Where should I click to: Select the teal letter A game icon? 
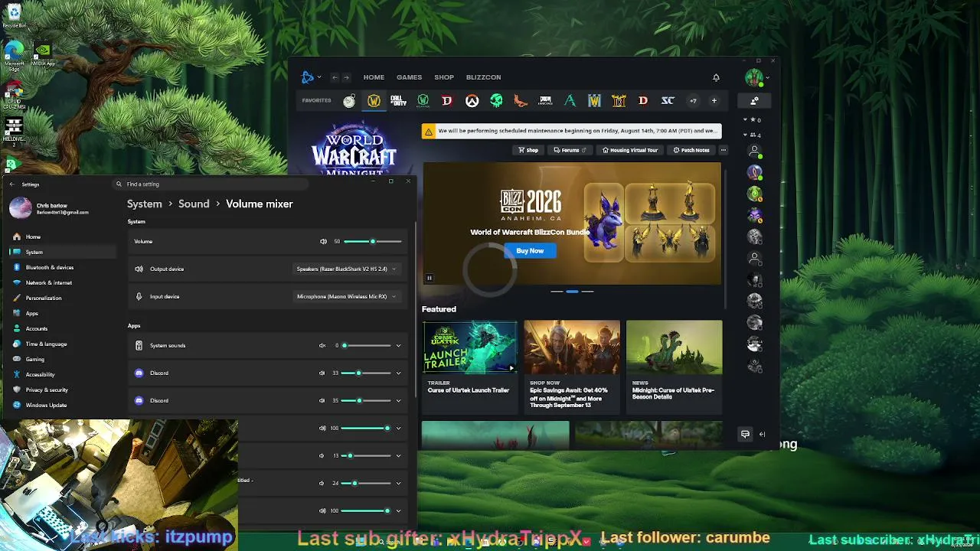coord(570,101)
